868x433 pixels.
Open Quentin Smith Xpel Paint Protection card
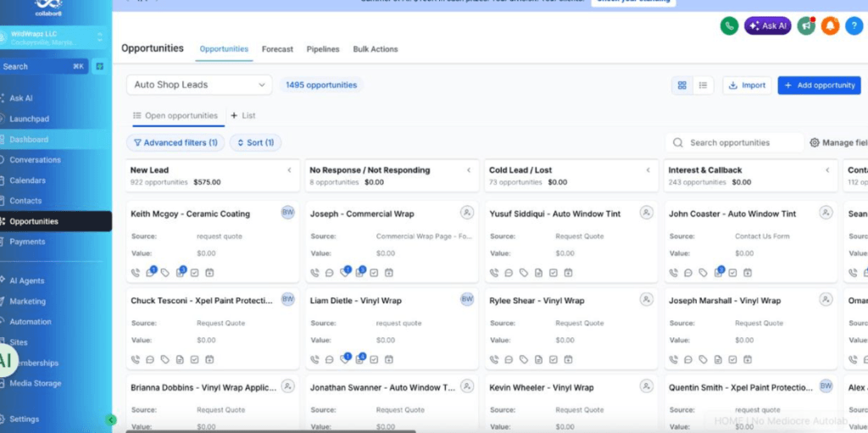point(741,387)
